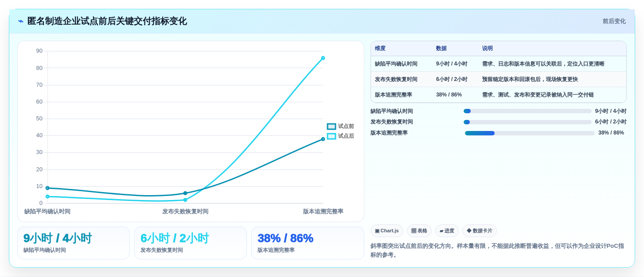Click the title 匿名制造企业试点前后关键交付指标变化
644x277 pixels.
click(x=107, y=21)
